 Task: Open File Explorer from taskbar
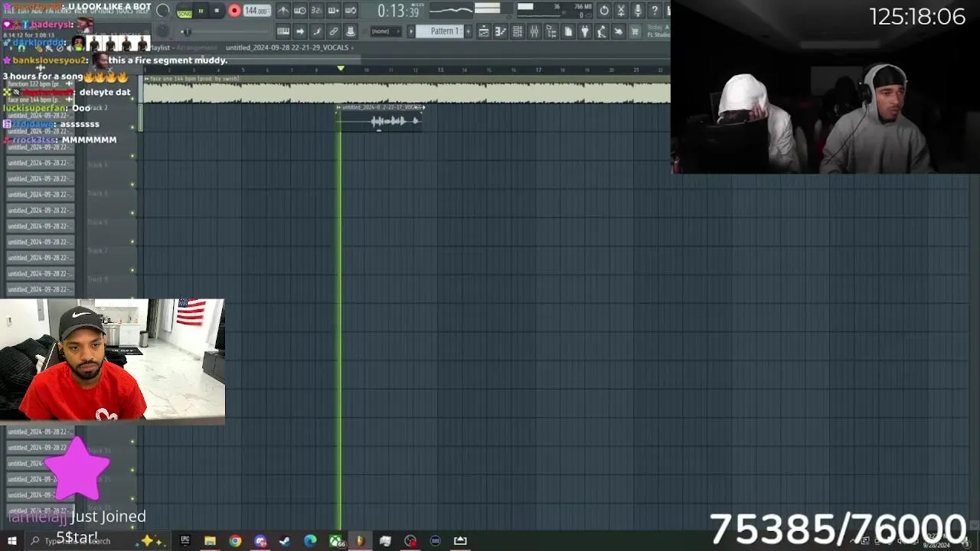(210, 541)
